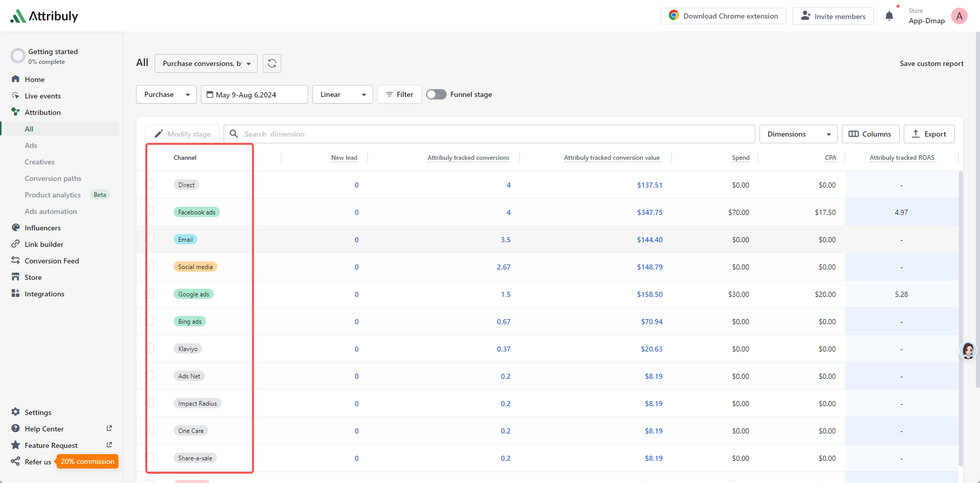Click the calendar icon in date field
The height and width of the screenshot is (483, 980).
[x=210, y=94]
